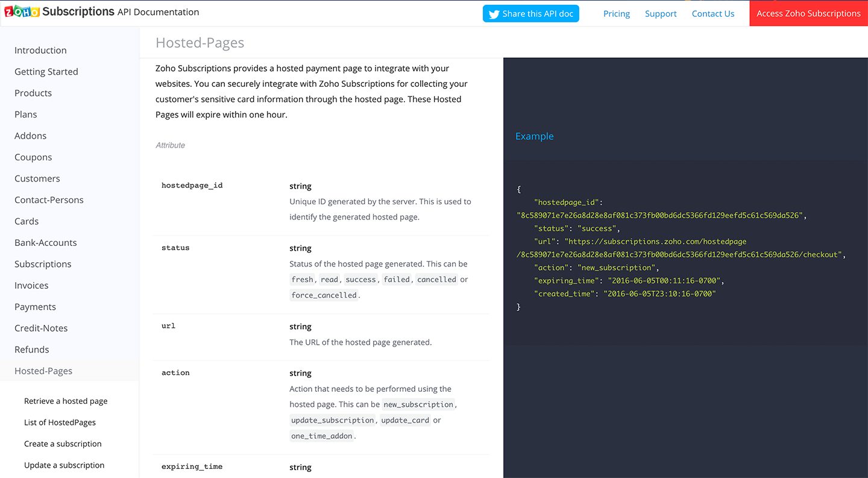The image size is (868, 478).
Task: Go to the 'Customers' section
Action: pos(37,178)
